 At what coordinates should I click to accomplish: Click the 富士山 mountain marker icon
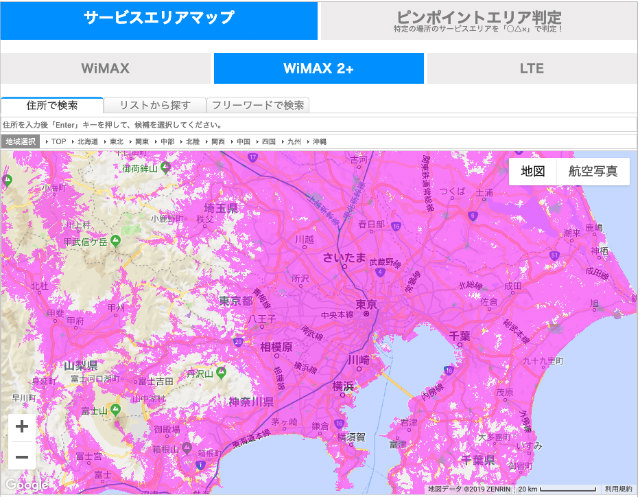116,409
